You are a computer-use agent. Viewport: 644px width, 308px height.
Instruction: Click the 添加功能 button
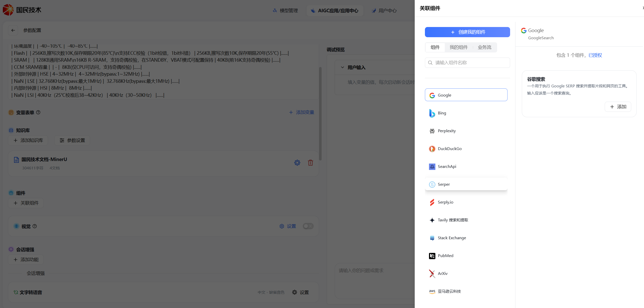tap(26, 260)
